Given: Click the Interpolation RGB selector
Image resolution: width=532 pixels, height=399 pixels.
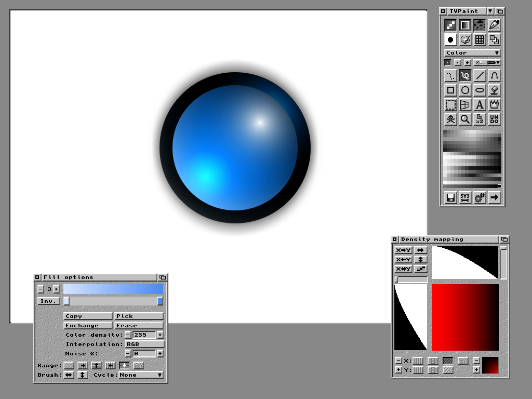Looking at the screenshot, I should point(144,344).
